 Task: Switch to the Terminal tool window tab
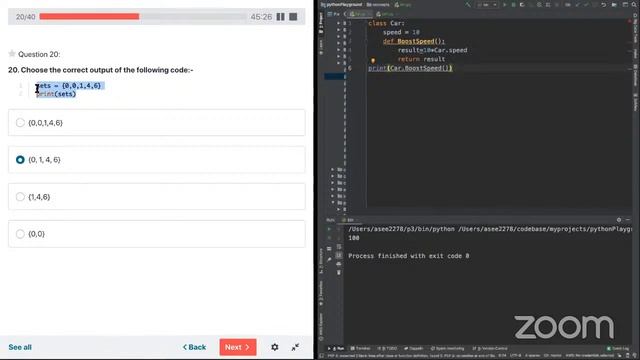[360, 349]
